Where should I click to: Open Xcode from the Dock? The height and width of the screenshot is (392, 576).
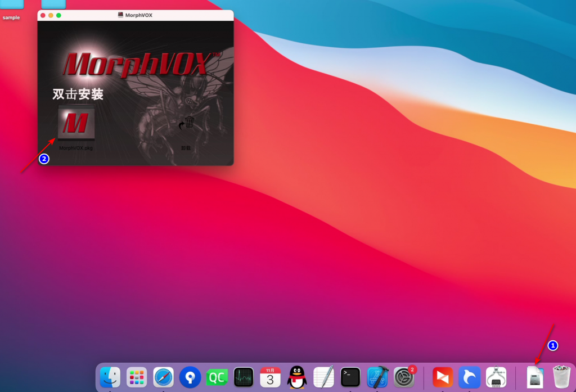pos(377,377)
